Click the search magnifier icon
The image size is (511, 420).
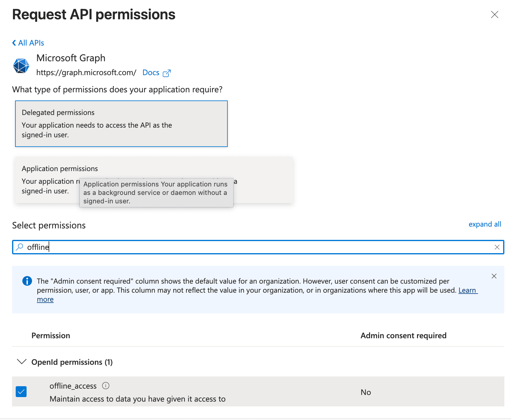click(20, 247)
